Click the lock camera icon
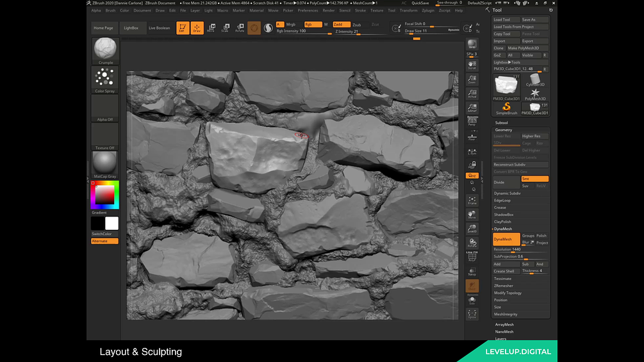 pyautogui.click(x=472, y=165)
